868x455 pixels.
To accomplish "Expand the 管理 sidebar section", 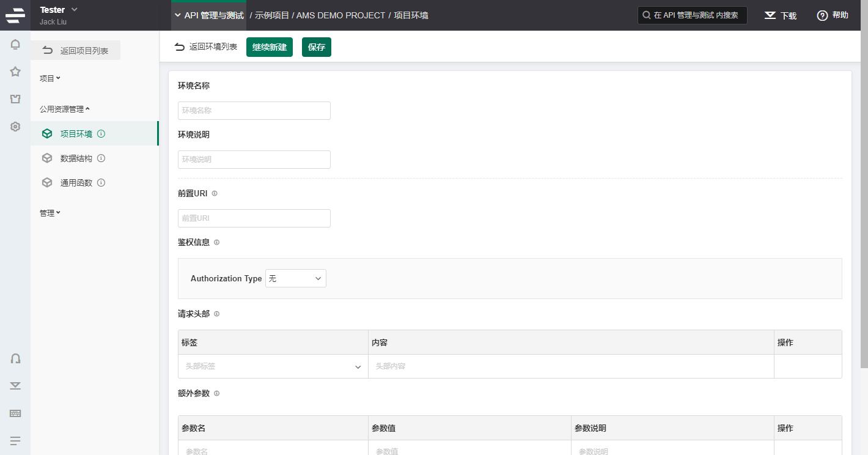I will [x=50, y=213].
